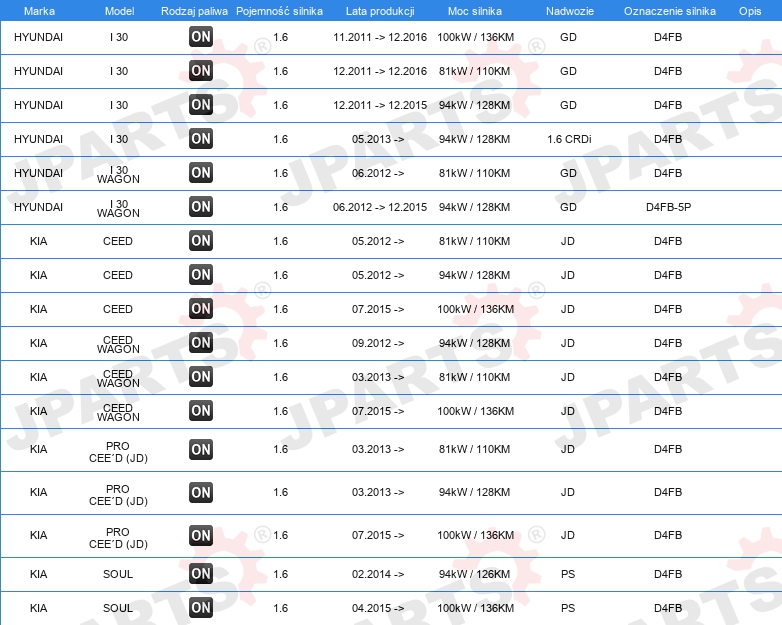Viewport: 782px width, 625px height.
Task: Click CEED WAGON model in 09.2012 row
Action: tap(118, 345)
